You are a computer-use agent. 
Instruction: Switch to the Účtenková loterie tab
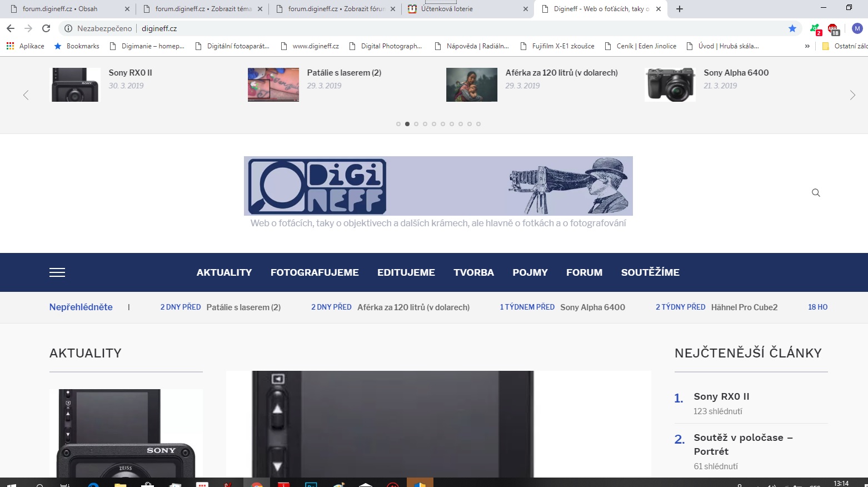(x=447, y=9)
